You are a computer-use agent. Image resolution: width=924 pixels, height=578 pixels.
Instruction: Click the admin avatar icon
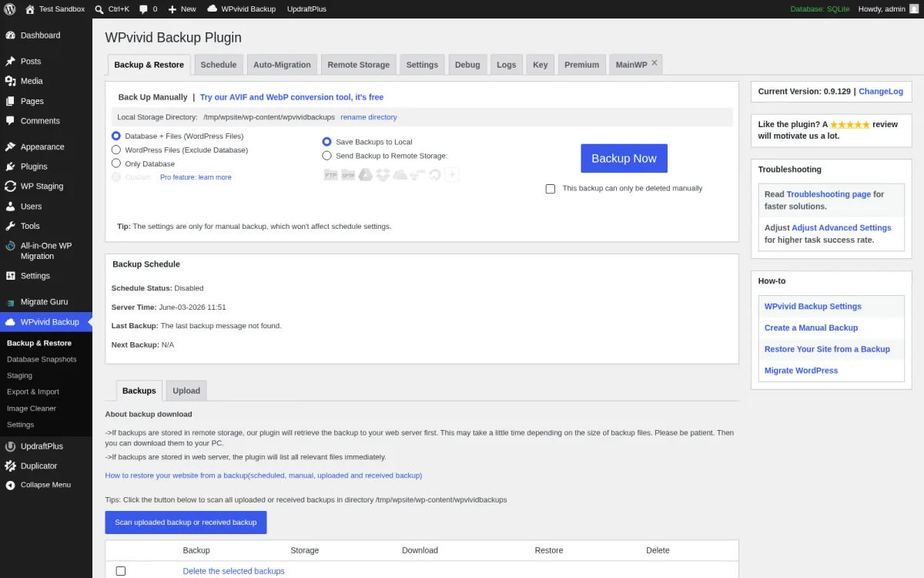[914, 9]
